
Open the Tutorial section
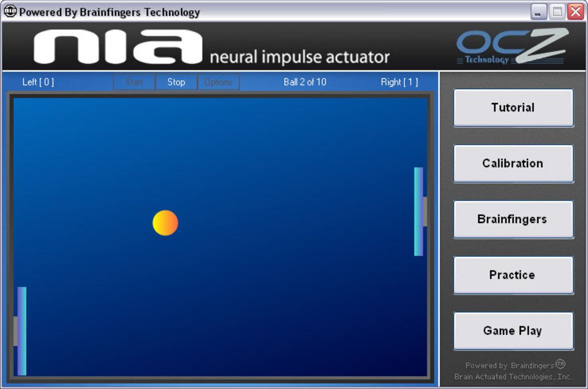pyautogui.click(x=513, y=108)
